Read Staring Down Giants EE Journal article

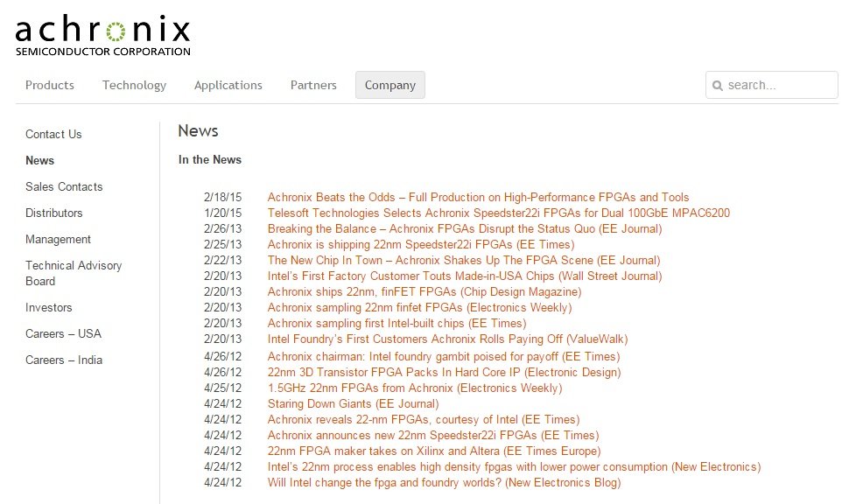354,404
